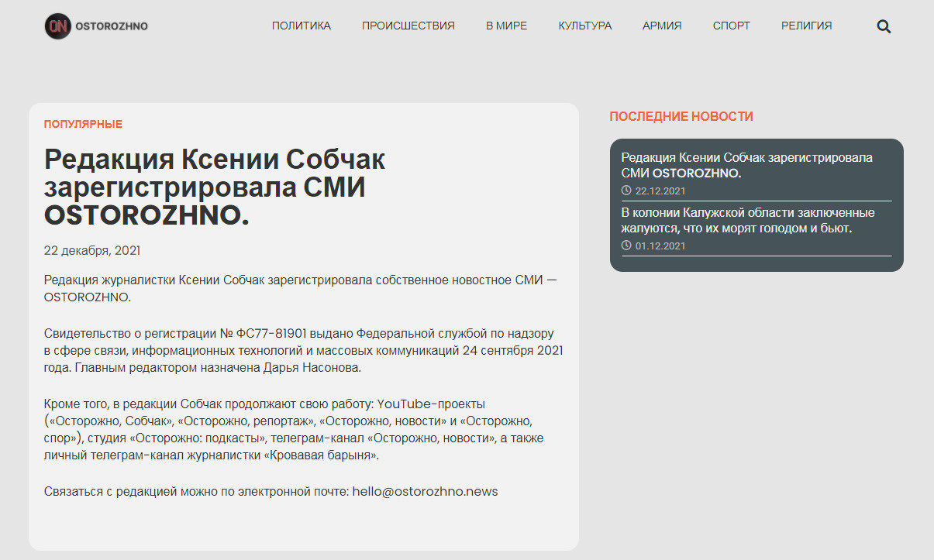Click the sidebar date 22.12.2021
Viewport: 934px width, 560px height.
(x=660, y=191)
